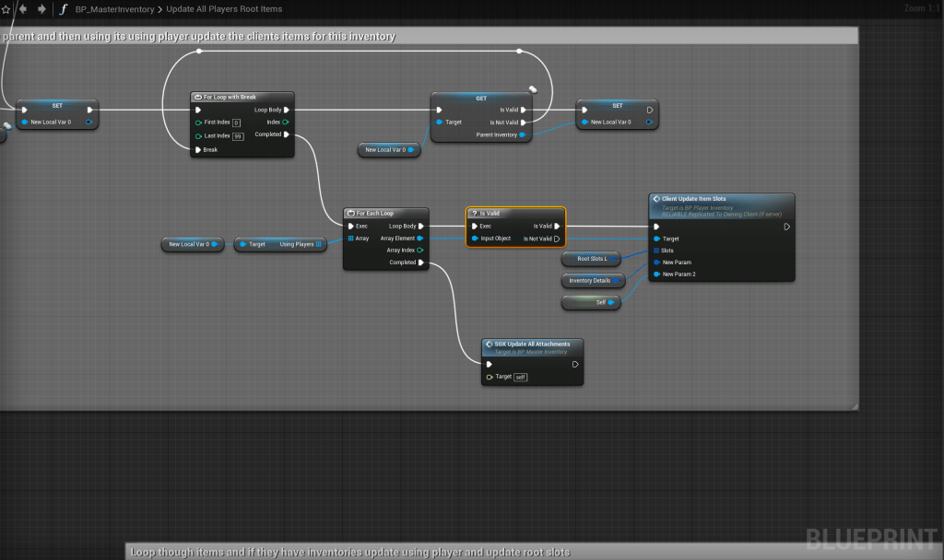
Task: Click Update All Players Root Items breadcrumb
Action: pos(224,9)
